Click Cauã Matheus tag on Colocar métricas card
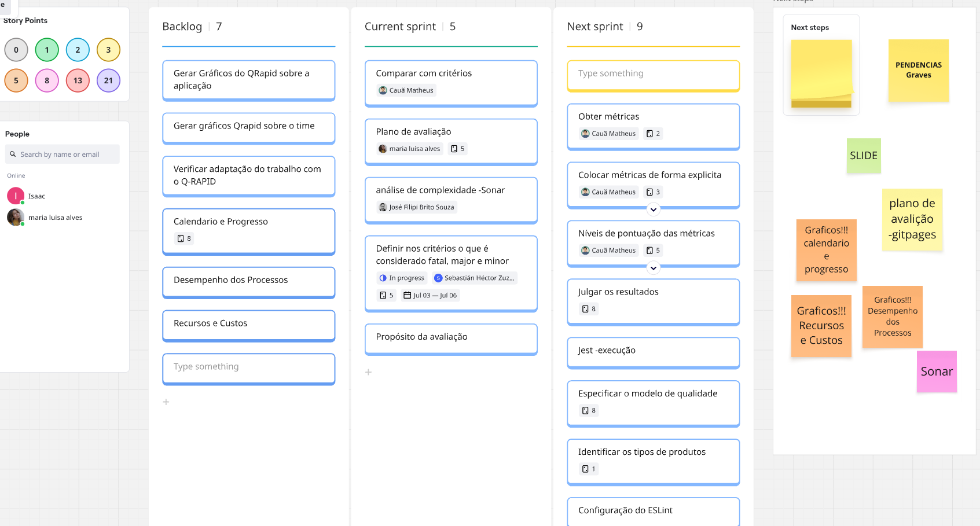The height and width of the screenshot is (526, 980). tap(608, 192)
